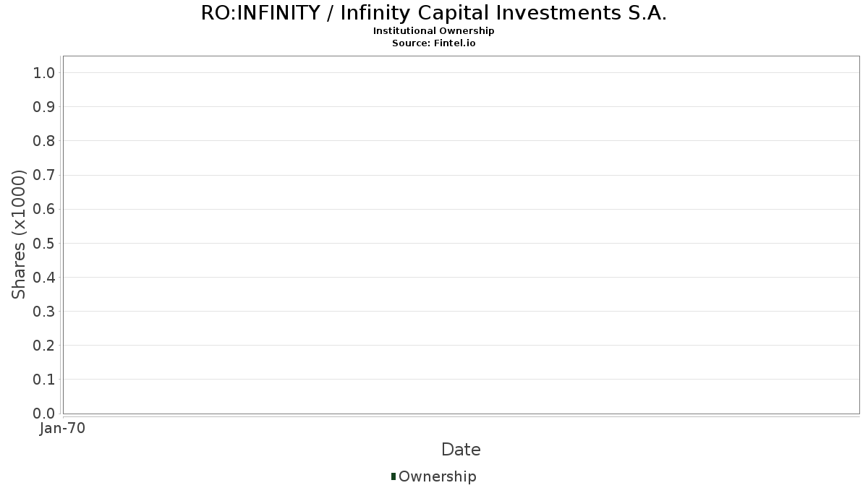Select the Jan-70 x-axis tick label
The image size is (868, 488).
pyautogui.click(x=63, y=428)
